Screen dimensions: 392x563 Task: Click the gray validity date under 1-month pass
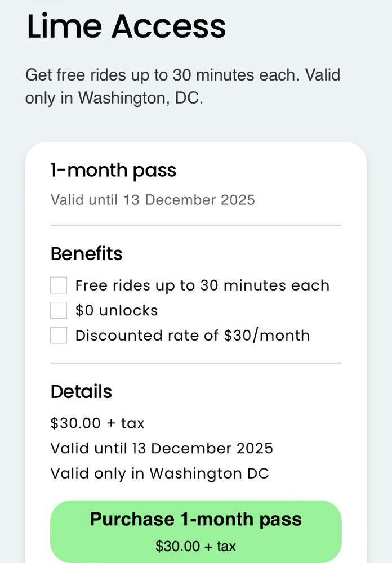pyautogui.click(x=153, y=200)
